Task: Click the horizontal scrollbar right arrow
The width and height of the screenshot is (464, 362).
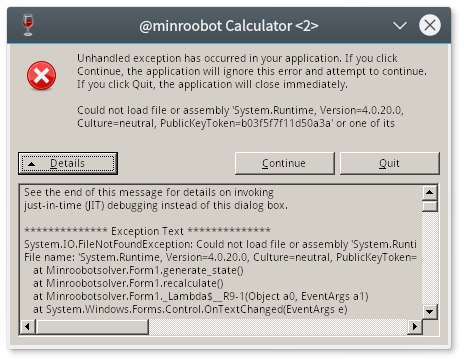Action: 415,326
